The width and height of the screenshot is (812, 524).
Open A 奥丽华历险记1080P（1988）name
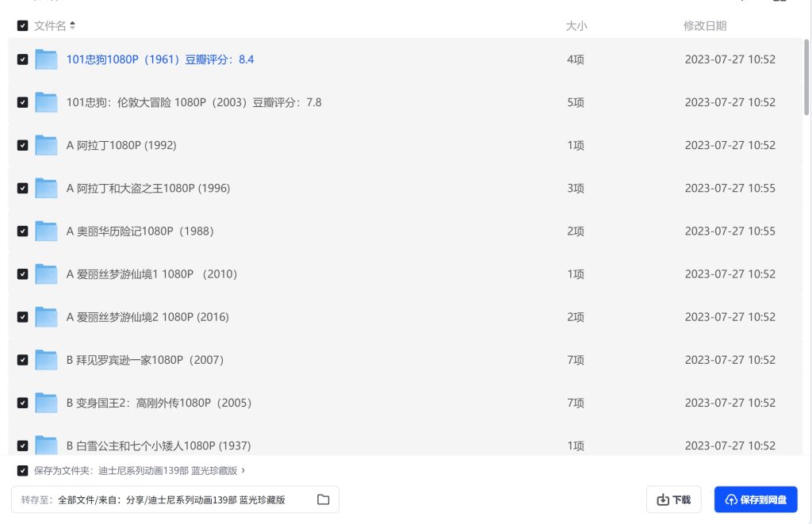[140, 231]
